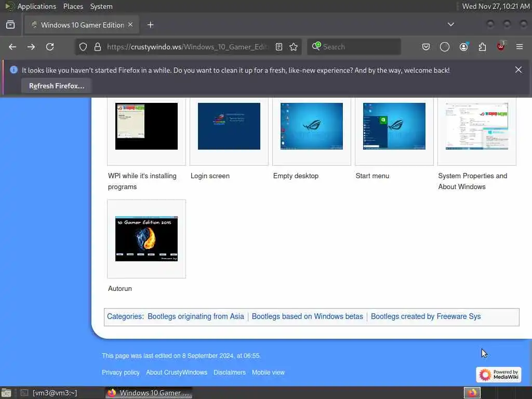Click Firefox workspace switcher icon

(472, 393)
